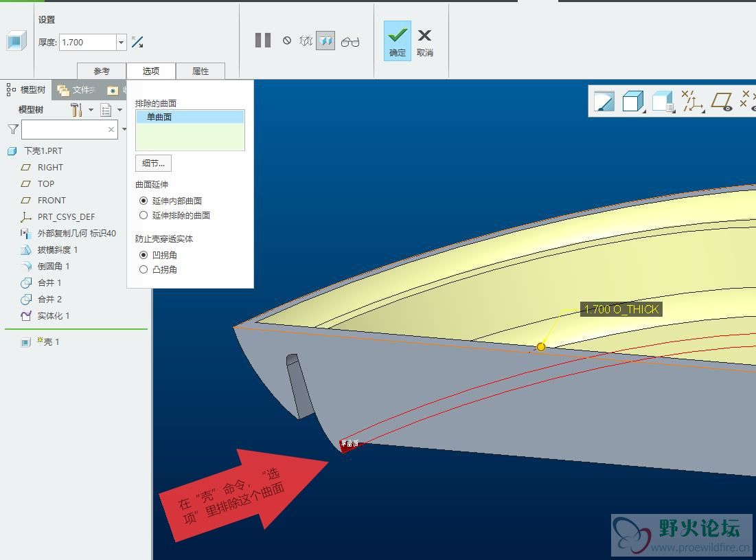Open datum display filters dropdown
This screenshot has height=560, width=756.
tap(692, 101)
